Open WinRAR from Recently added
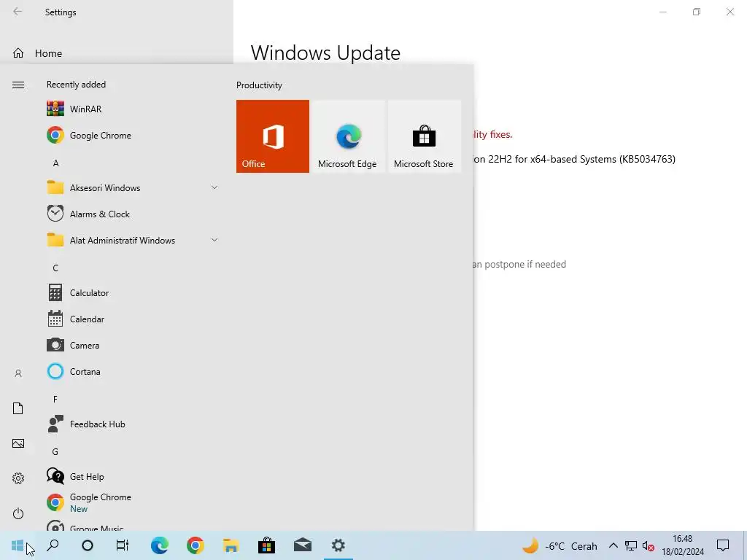747x560 pixels. 133,109
